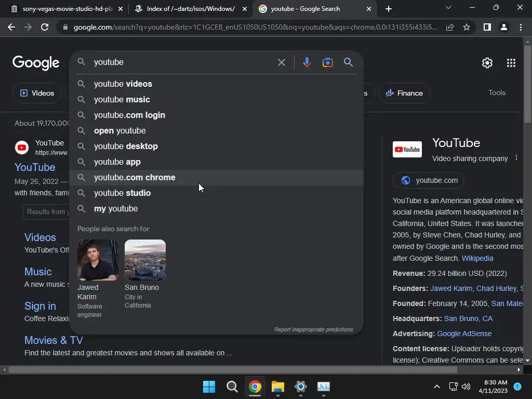Choose suggestion my youtube
The width and height of the screenshot is (532, 399).
point(217,209)
